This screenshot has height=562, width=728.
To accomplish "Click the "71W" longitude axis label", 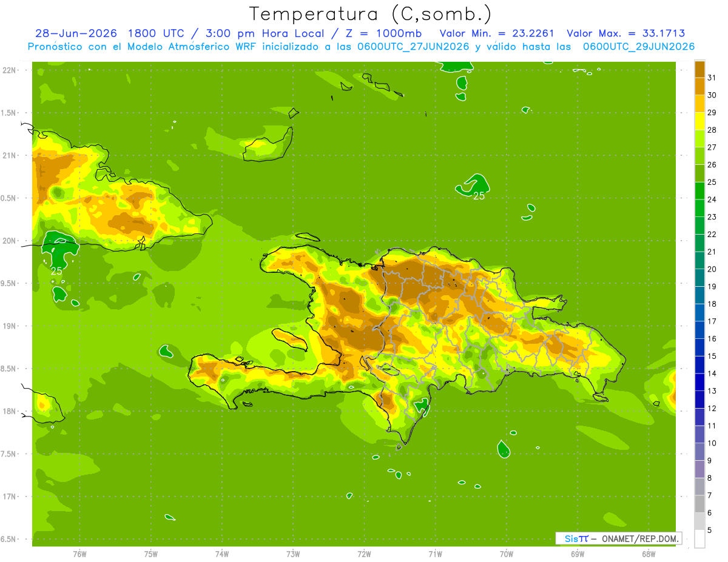I will (435, 554).
